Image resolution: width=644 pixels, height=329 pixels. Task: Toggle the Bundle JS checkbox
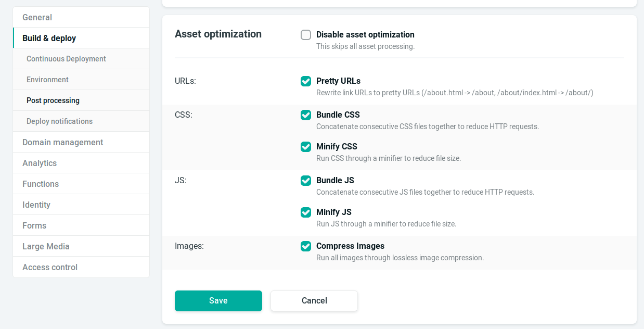[x=306, y=181]
